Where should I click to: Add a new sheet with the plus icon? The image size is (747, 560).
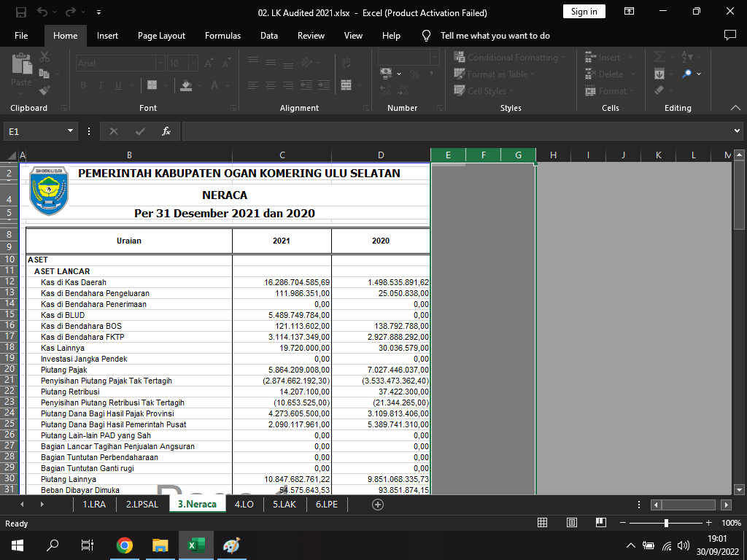click(378, 505)
